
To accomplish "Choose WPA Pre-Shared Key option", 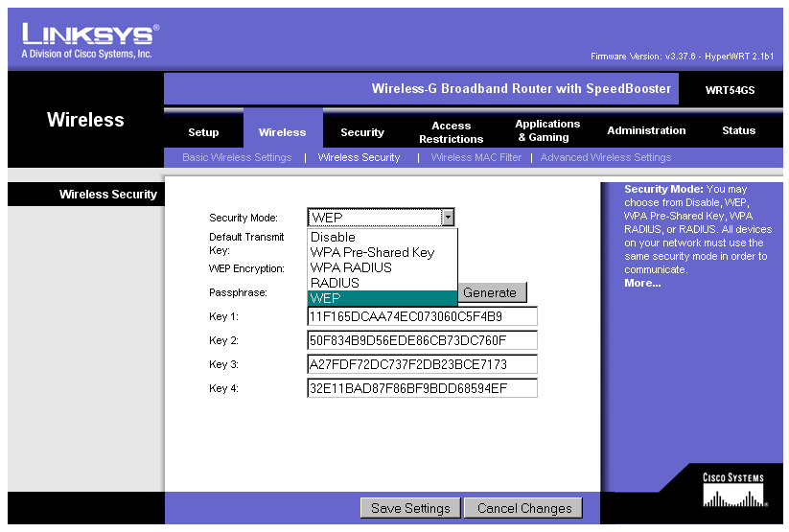I will tap(382, 252).
